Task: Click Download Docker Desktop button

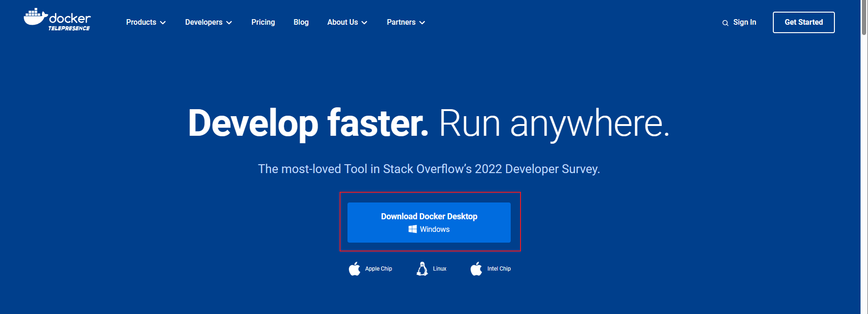Action: click(x=429, y=223)
